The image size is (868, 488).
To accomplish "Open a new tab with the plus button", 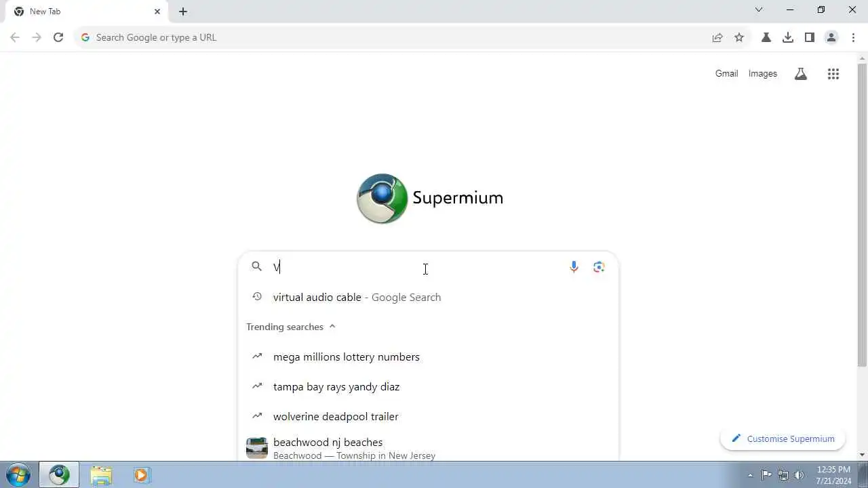I will [183, 12].
